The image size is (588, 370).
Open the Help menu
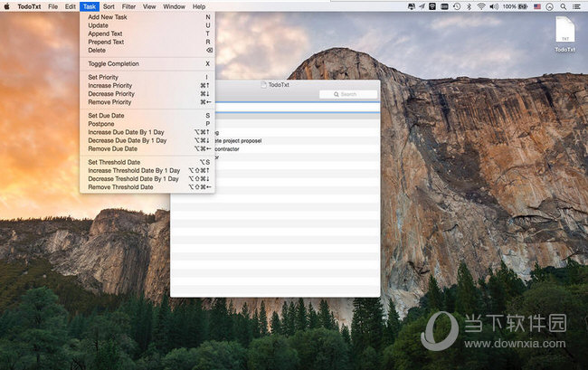click(x=199, y=6)
